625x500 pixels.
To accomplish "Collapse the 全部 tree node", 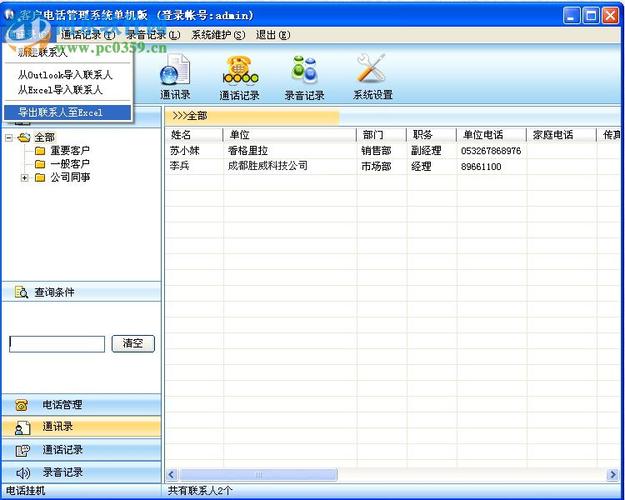I will click(9, 138).
